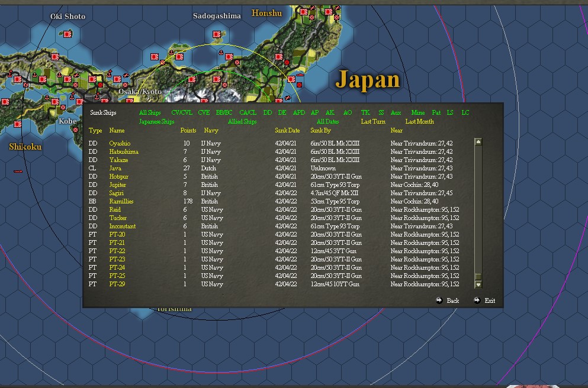The width and height of the screenshot is (588, 388).
Task: Open ship Hatsushima details
Action: point(124,151)
